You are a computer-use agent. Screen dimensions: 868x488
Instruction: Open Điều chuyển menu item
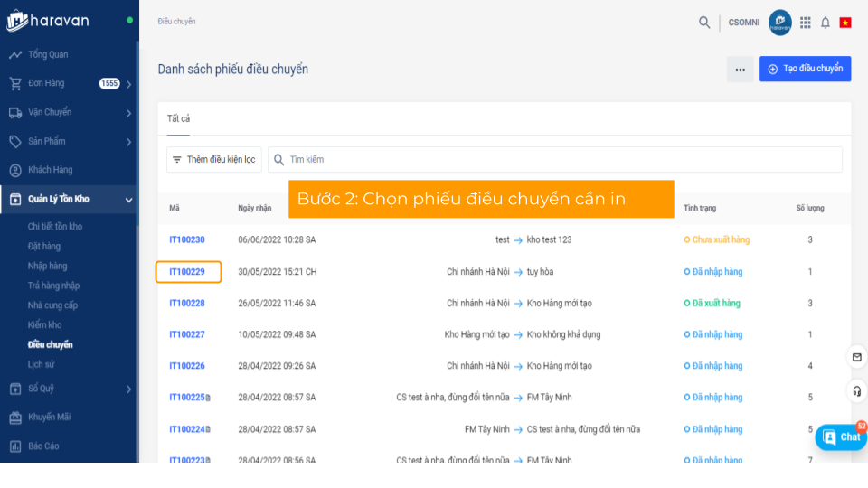[x=51, y=344]
